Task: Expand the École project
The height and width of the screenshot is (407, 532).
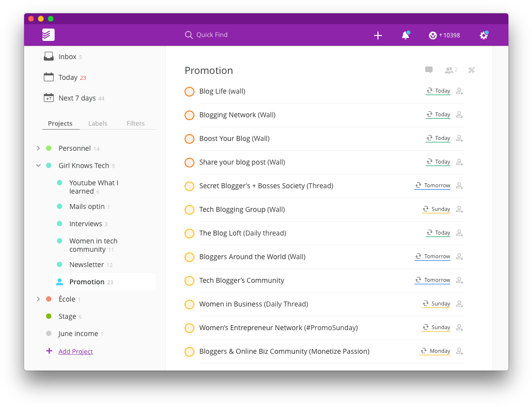Action: [x=38, y=299]
